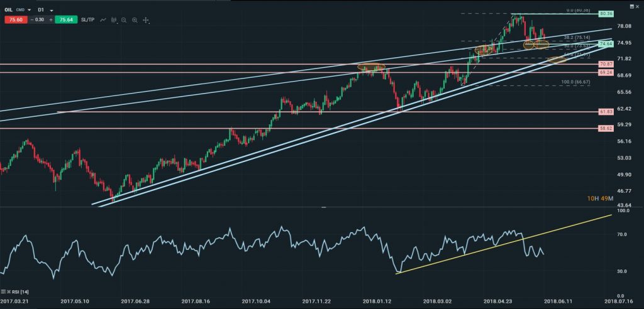
Task: Open the candlestick chart style menu
Action: point(114,20)
